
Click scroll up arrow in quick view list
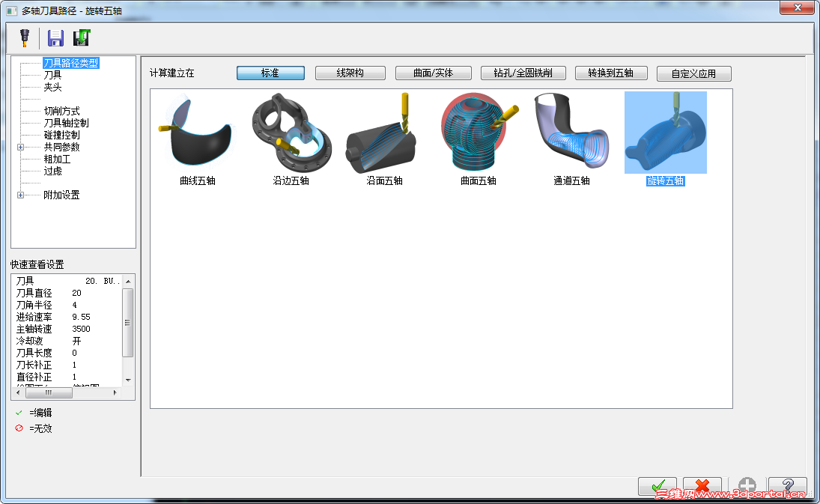(x=128, y=282)
